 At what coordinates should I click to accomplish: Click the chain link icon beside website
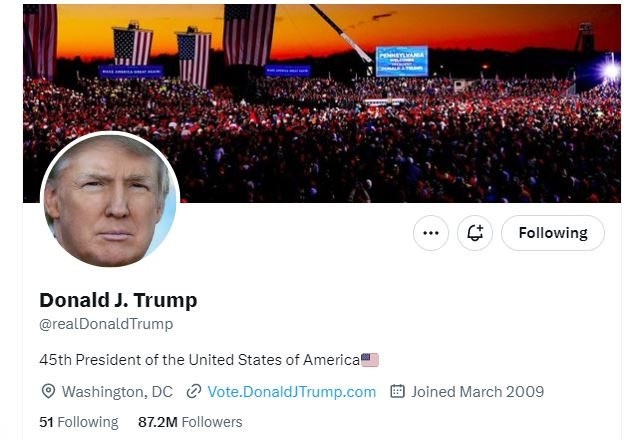pos(194,392)
